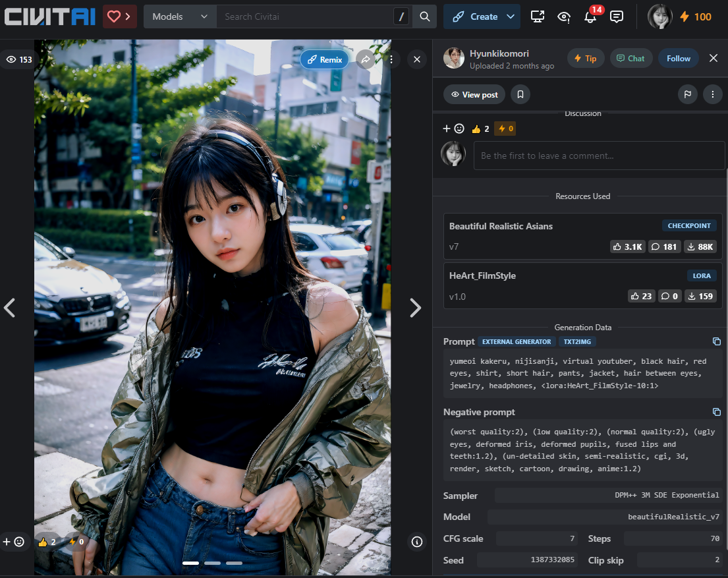Select the second carousel indicator
Image resolution: width=728 pixels, height=578 pixels.
(212, 563)
